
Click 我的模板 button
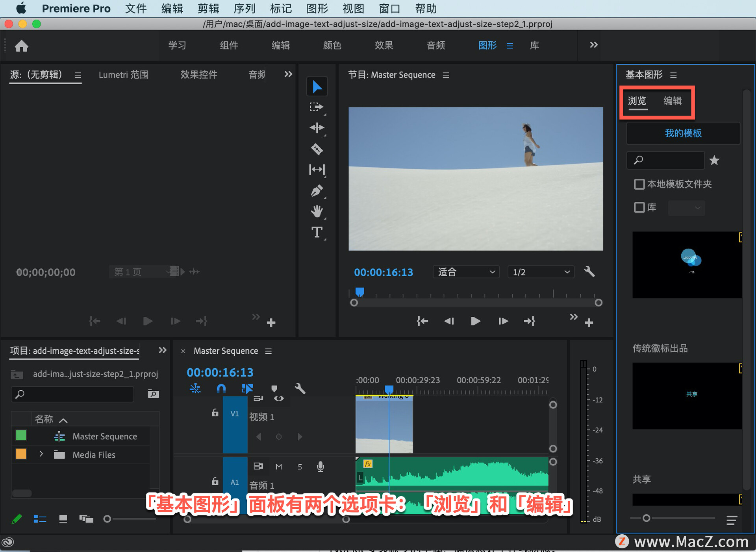coord(683,133)
